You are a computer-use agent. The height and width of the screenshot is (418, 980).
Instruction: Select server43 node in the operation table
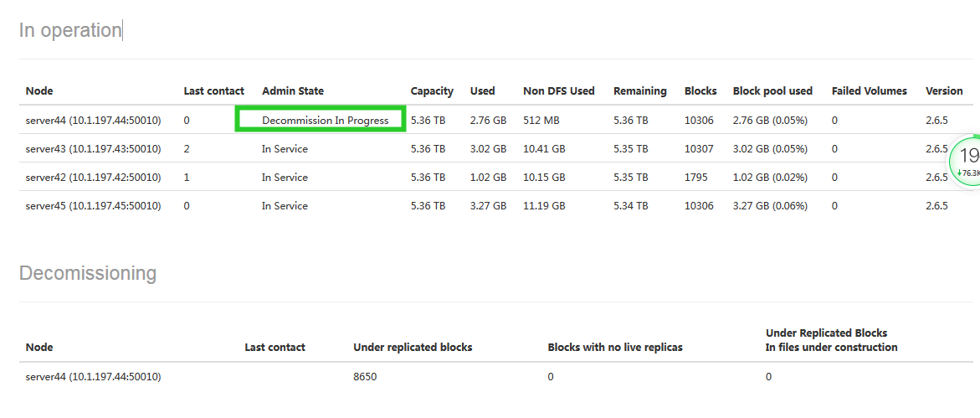pyautogui.click(x=93, y=149)
